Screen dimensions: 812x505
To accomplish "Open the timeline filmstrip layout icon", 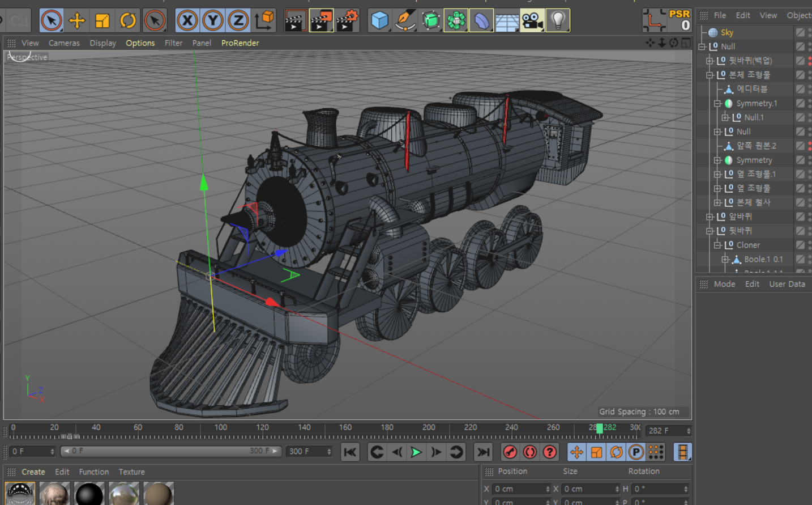I will point(683,452).
